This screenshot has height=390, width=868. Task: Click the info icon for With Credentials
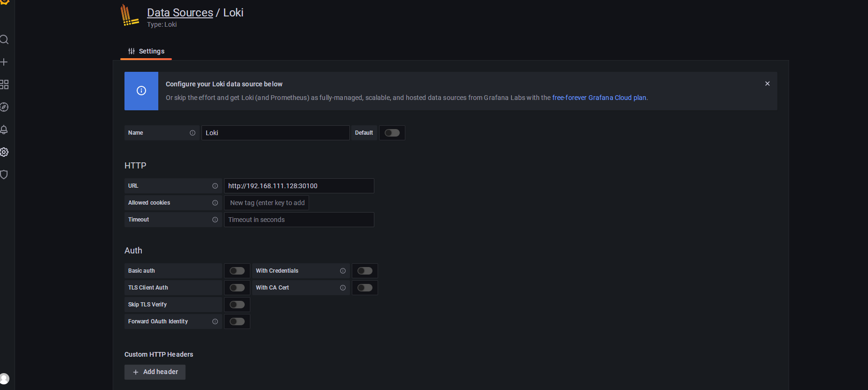tap(343, 271)
